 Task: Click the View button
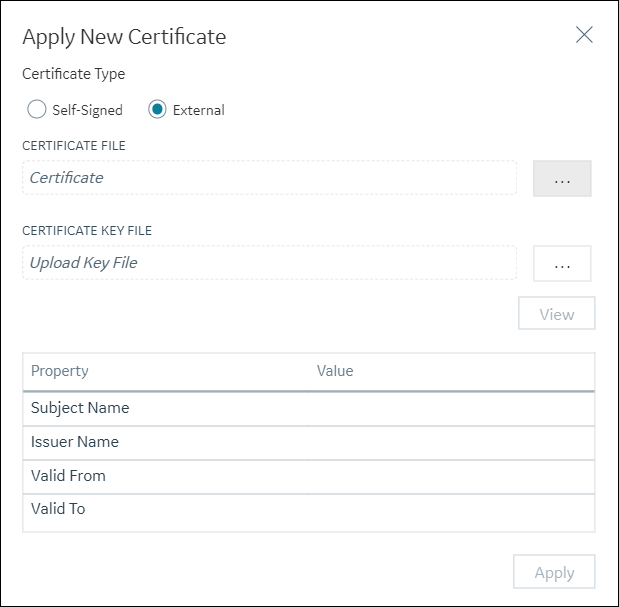[557, 313]
